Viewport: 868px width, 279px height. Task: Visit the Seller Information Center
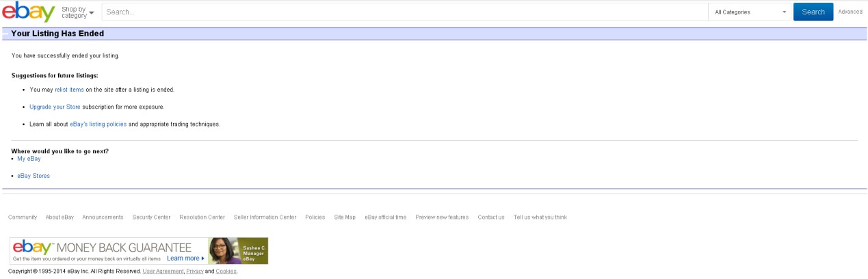pyautogui.click(x=265, y=217)
